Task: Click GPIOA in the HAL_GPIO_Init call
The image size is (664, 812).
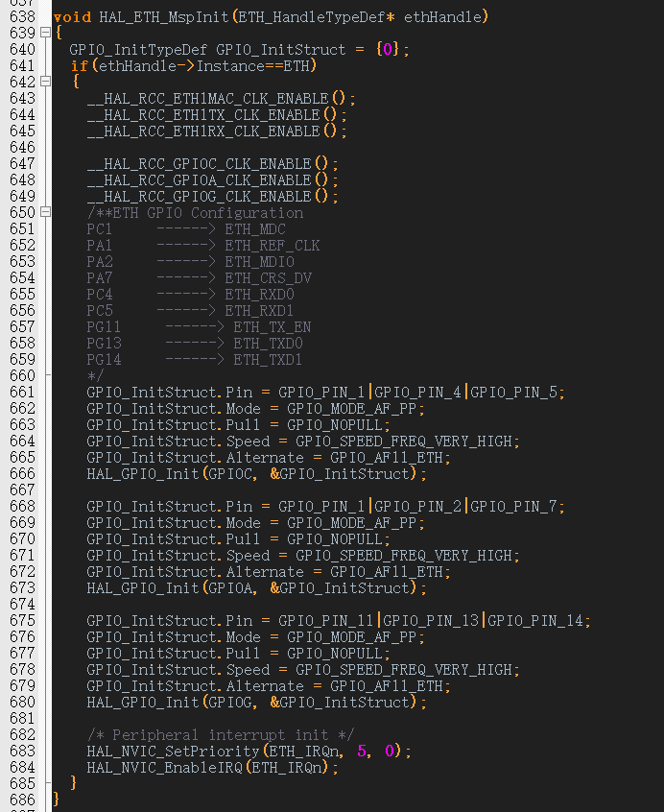Action: (x=228, y=587)
